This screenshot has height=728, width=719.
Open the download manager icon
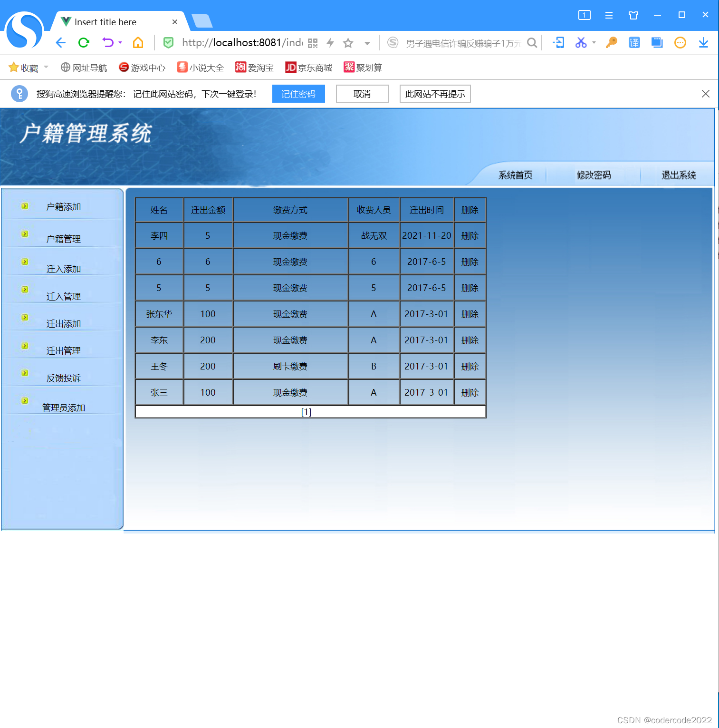pyautogui.click(x=703, y=42)
